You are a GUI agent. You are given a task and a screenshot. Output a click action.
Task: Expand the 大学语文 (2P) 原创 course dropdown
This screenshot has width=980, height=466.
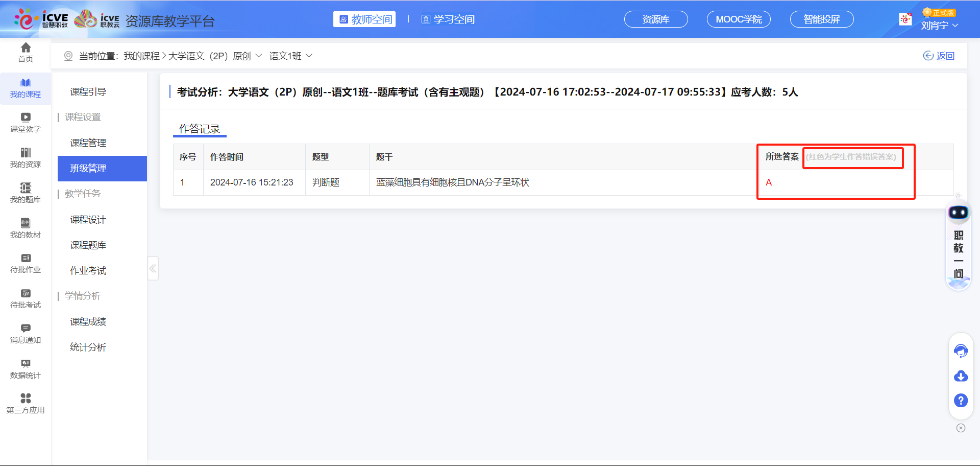coord(258,56)
